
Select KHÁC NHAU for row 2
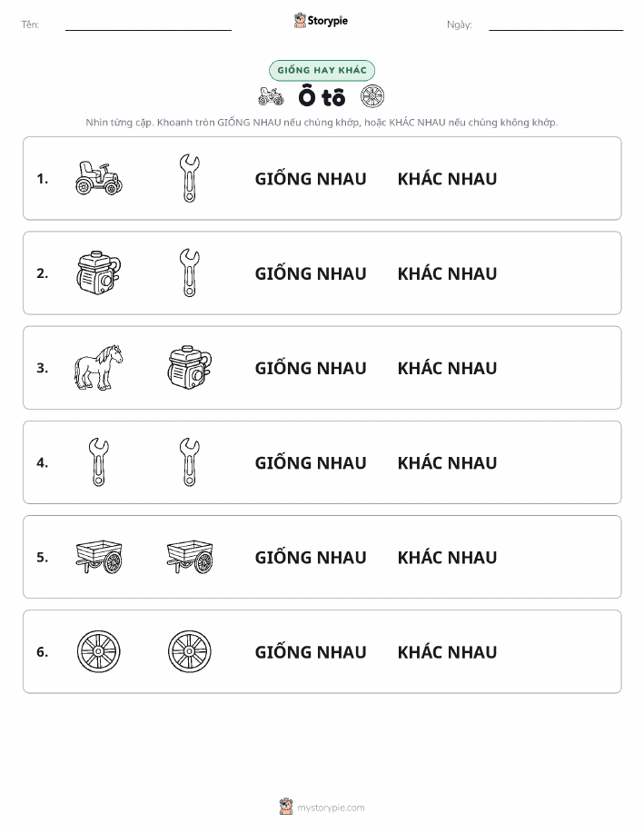tap(447, 273)
